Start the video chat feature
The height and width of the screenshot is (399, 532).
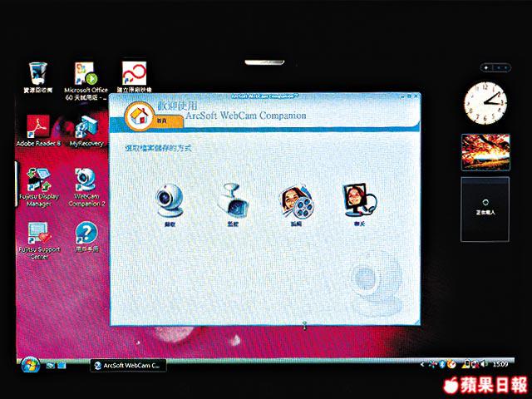[x=357, y=200]
